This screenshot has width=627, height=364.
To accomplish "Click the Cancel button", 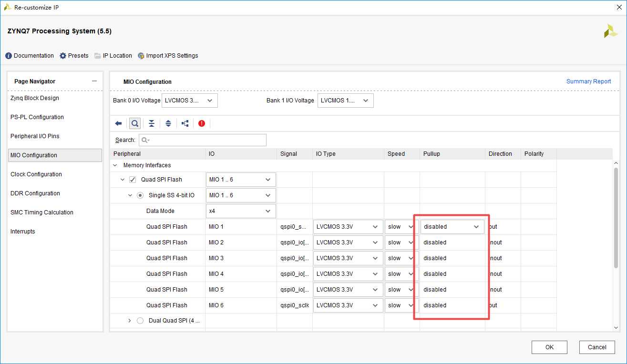I will 597,347.
